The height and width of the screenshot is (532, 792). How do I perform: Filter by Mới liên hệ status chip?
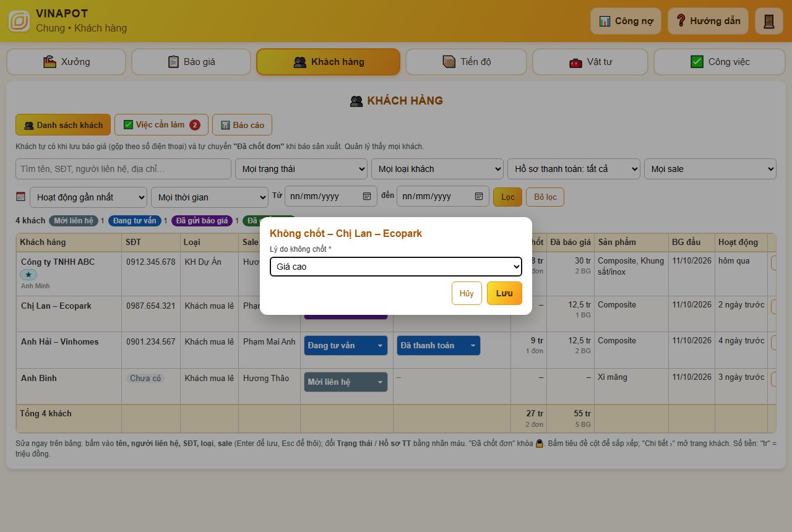tap(73, 221)
